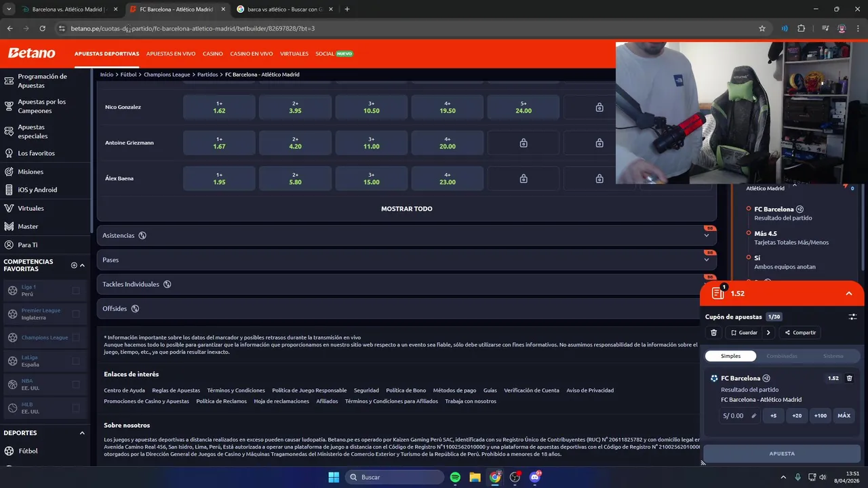
Task: Open Misiones target icon in sidebar
Action: point(9,171)
